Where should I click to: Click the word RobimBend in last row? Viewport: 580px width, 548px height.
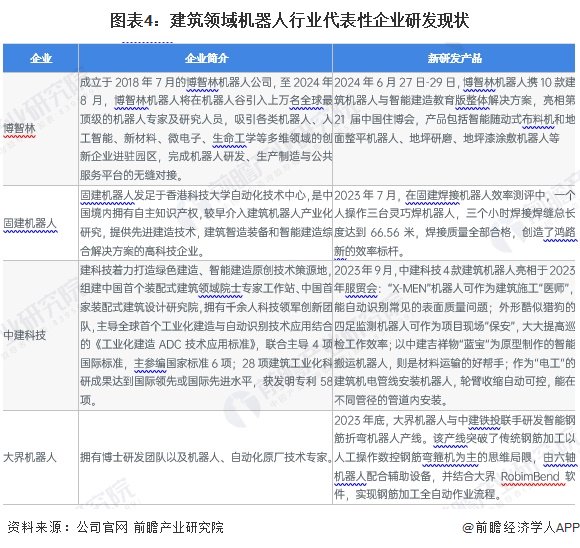(530, 476)
